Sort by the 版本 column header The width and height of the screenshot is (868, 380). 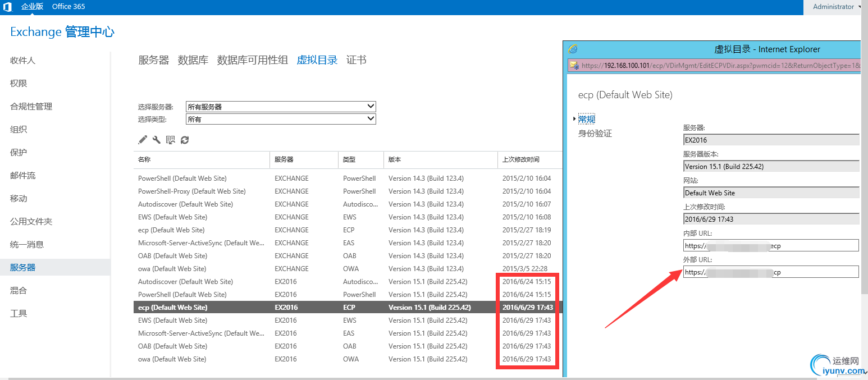(x=441, y=159)
